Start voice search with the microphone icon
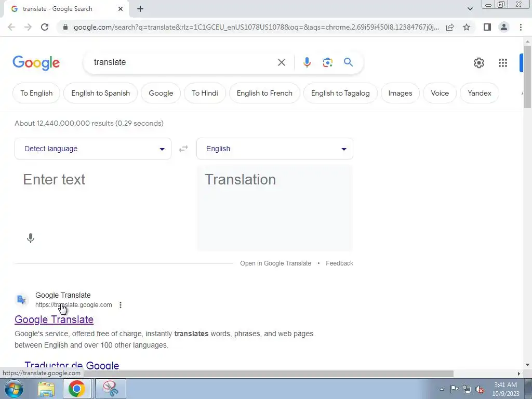 pos(307,62)
